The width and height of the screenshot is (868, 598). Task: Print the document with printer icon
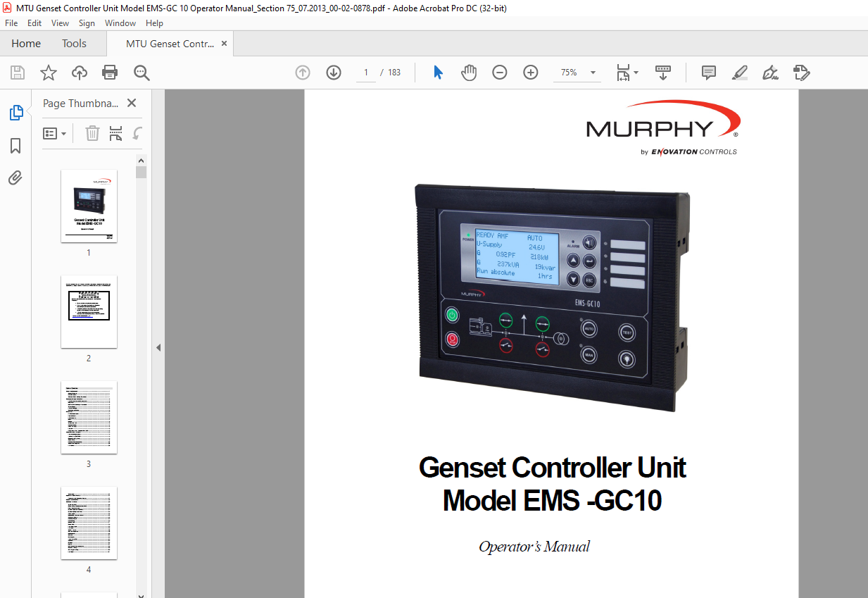(110, 73)
